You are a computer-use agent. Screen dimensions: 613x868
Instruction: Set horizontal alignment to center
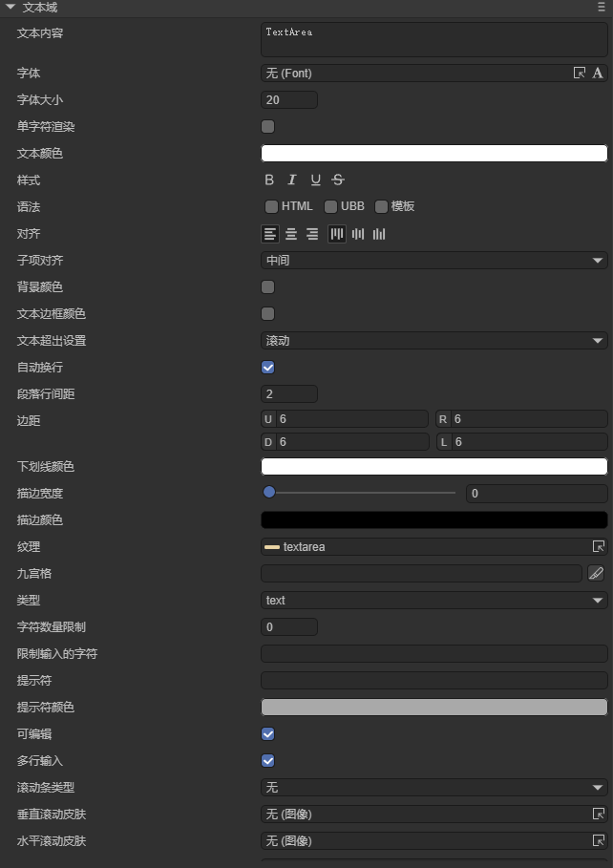coord(291,234)
